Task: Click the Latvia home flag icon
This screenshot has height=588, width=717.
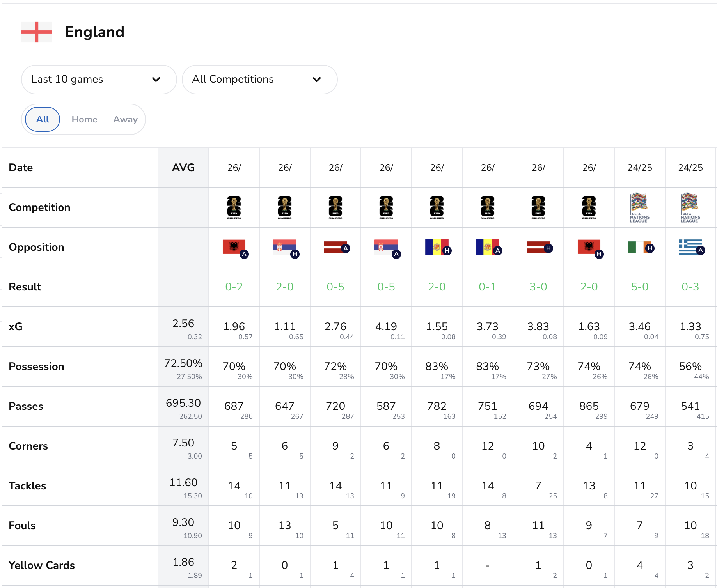Action: point(538,247)
